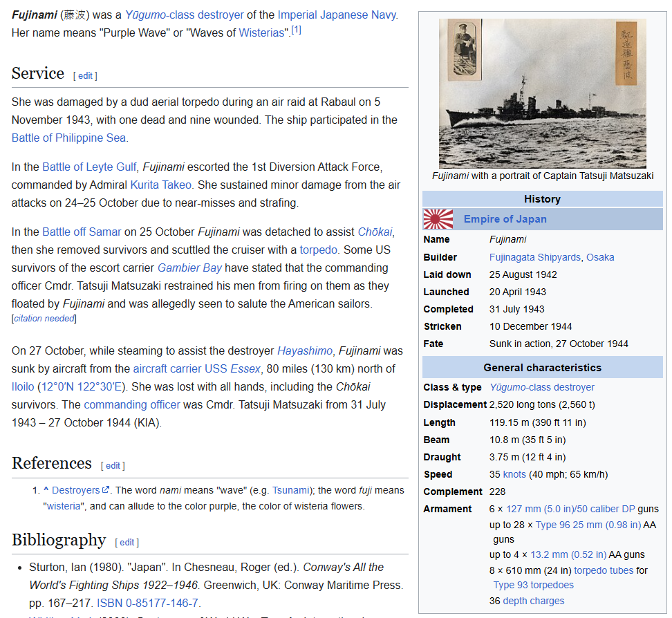The height and width of the screenshot is (618, 672).
Task: Edit the Bibliography section
Action: [127, 543]
